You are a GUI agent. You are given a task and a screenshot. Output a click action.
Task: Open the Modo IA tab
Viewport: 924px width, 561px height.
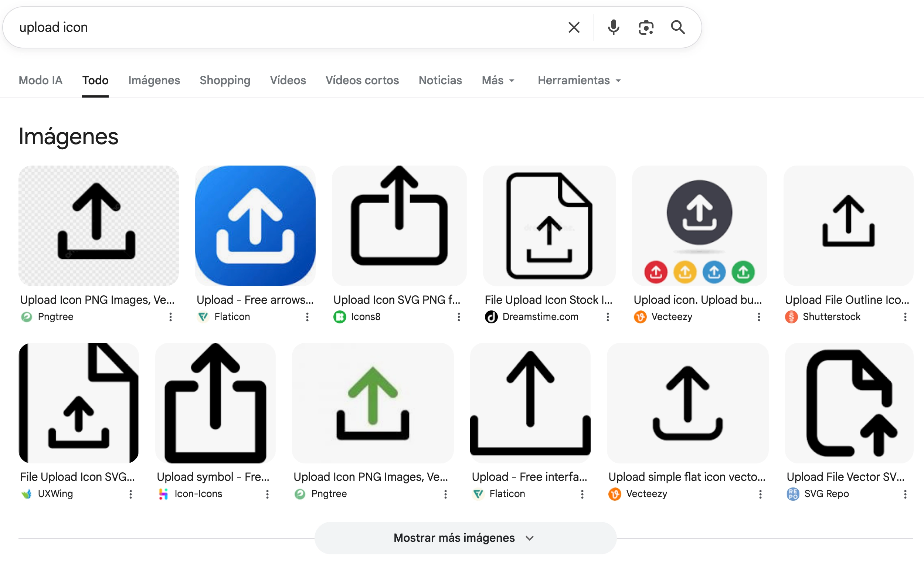tap(41, 80)
